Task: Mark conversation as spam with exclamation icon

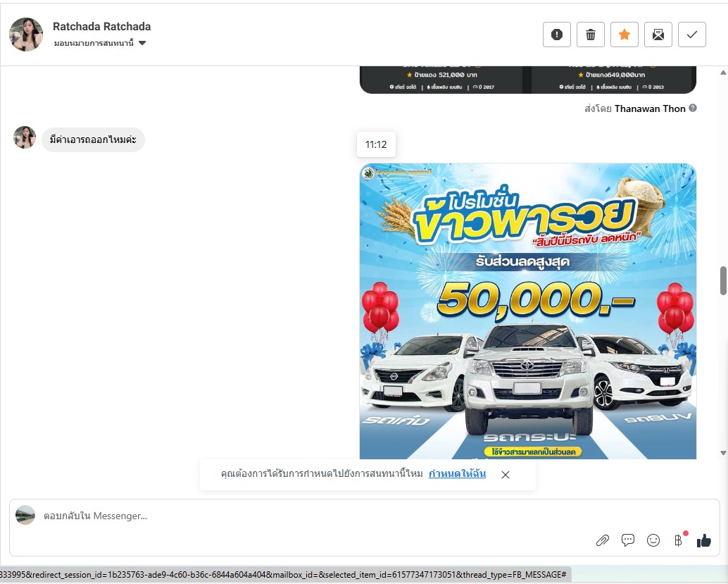Action: (556, 35)
